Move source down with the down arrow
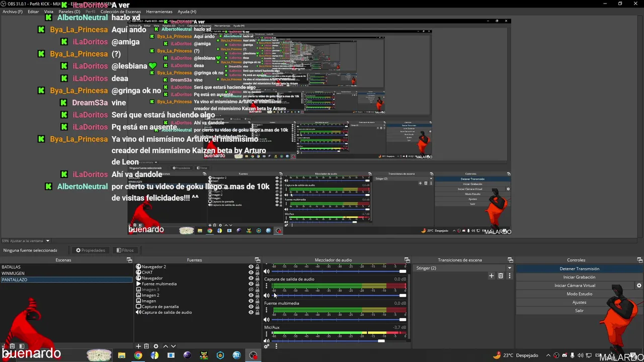This screenshot has height=362, width=644. (x=174, y=346)
